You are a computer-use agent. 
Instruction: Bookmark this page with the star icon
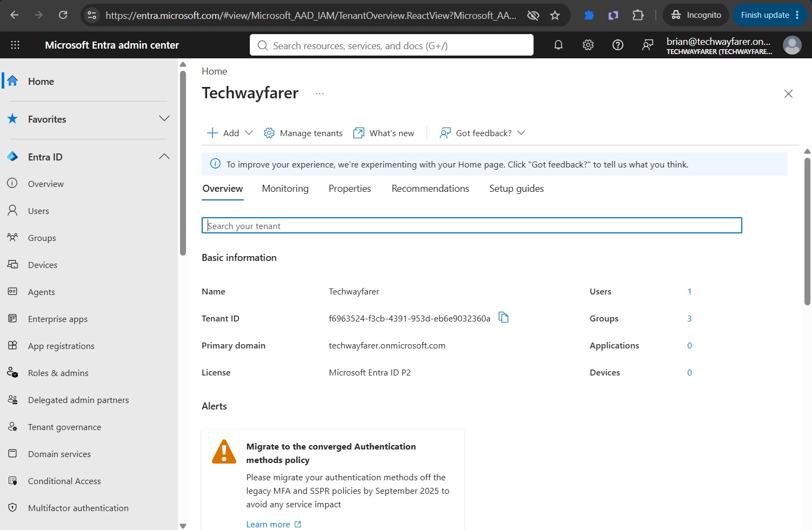coord(555,15)
